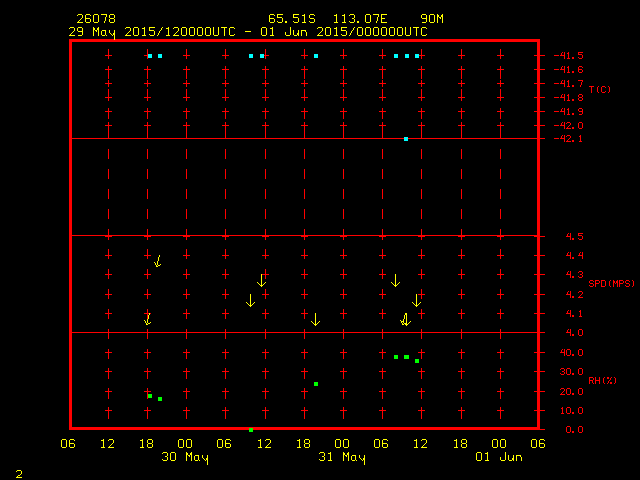Viewport: 640px width, 480px height.
Task: Click the station ID 26078 label
Action: tap(95, 19)
